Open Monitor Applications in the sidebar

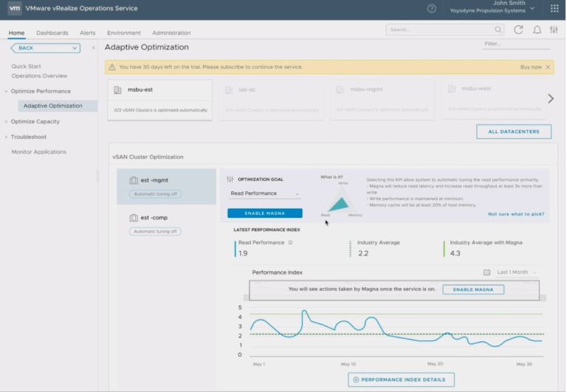[x=38, y=152]
